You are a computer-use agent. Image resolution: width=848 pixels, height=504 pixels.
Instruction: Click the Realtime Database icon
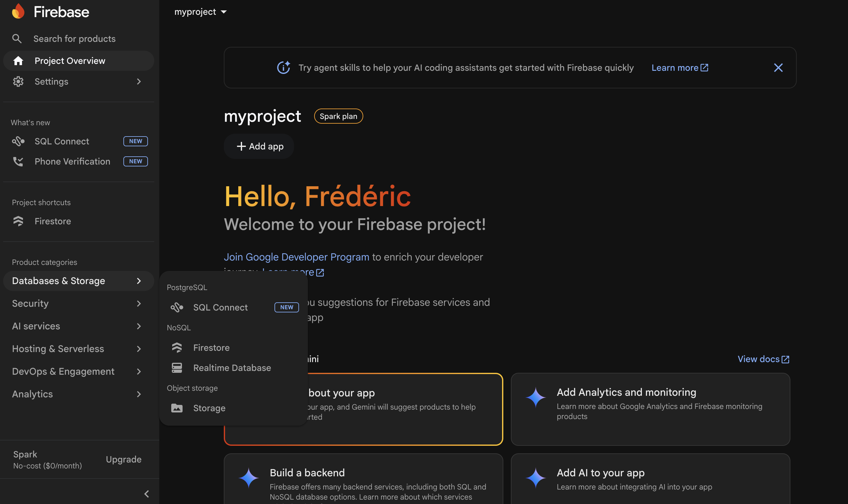pyautogui.click(x=177, y=368)
